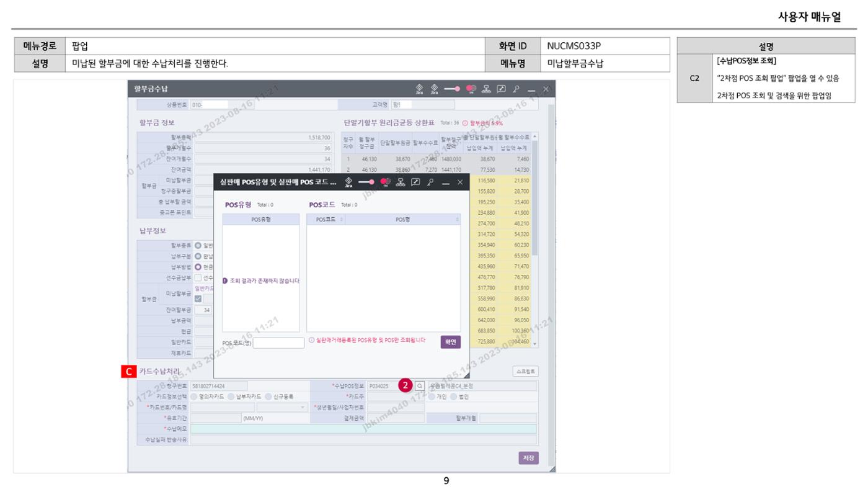Select the 신규등록 radio option
868x489 pixels.
pos(268,397)
